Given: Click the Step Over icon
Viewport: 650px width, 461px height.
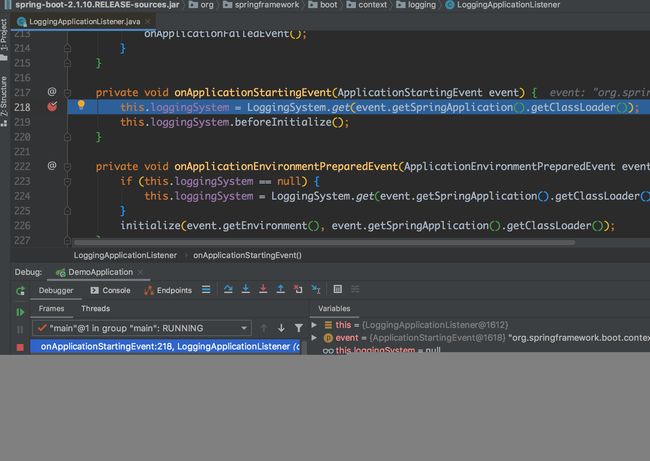Looking at the screenshot, I should tap(228, 289).
